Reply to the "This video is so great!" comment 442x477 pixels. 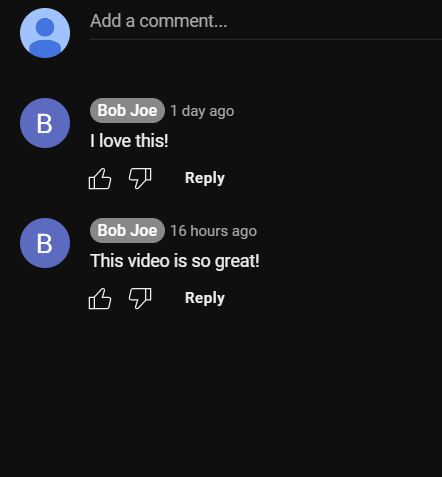coord(205,298)
